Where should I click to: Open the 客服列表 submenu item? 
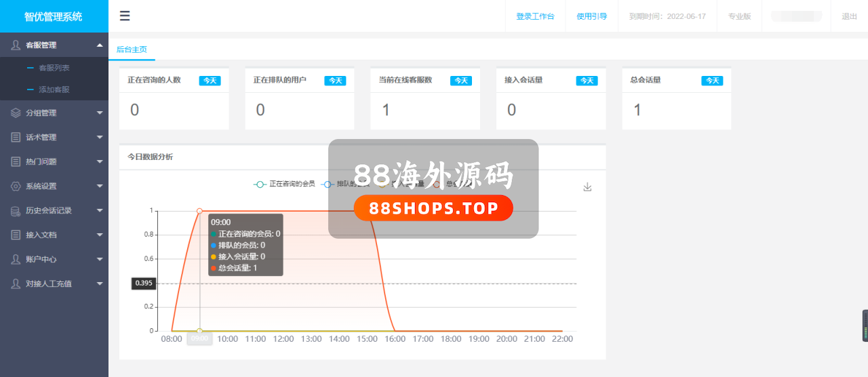pos(54,68)
